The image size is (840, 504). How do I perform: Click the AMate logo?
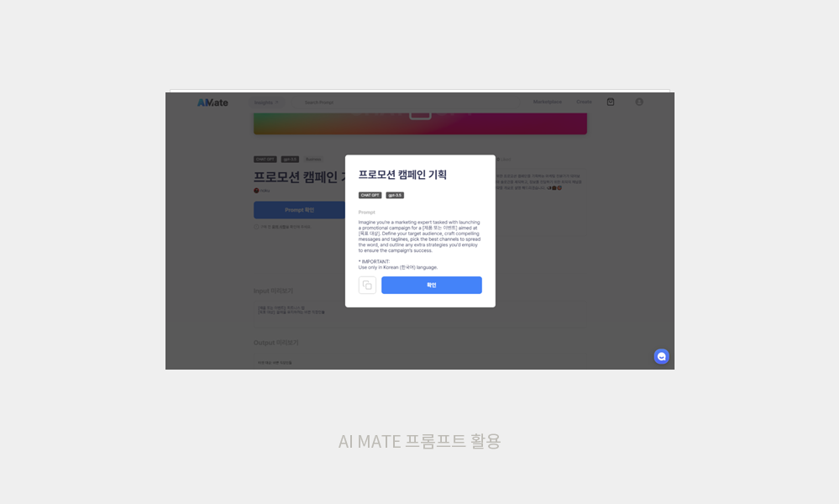point(214,101)
